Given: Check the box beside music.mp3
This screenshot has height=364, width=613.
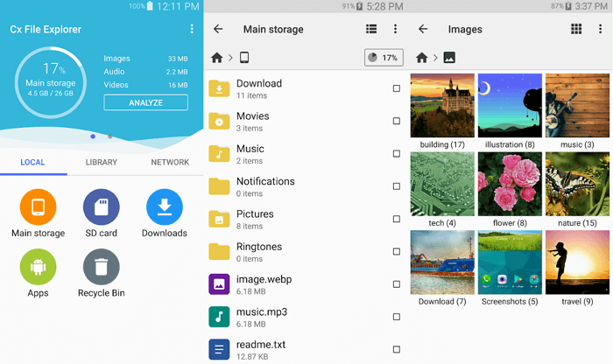Looking at the screenshot, I should click(x=396, y=317).
